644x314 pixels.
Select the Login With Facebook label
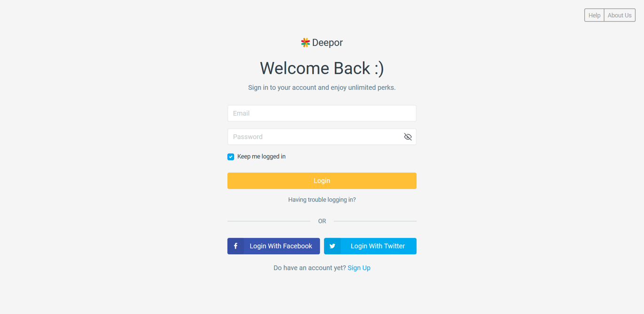281,246
